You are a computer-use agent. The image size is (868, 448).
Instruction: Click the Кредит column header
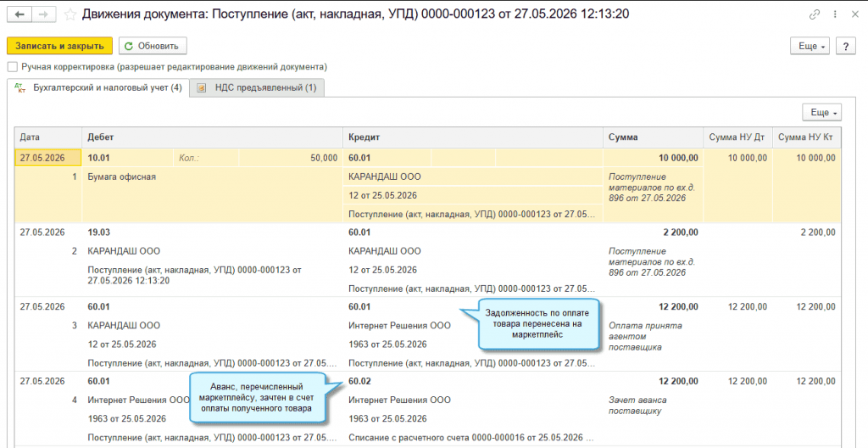point(473,137)
